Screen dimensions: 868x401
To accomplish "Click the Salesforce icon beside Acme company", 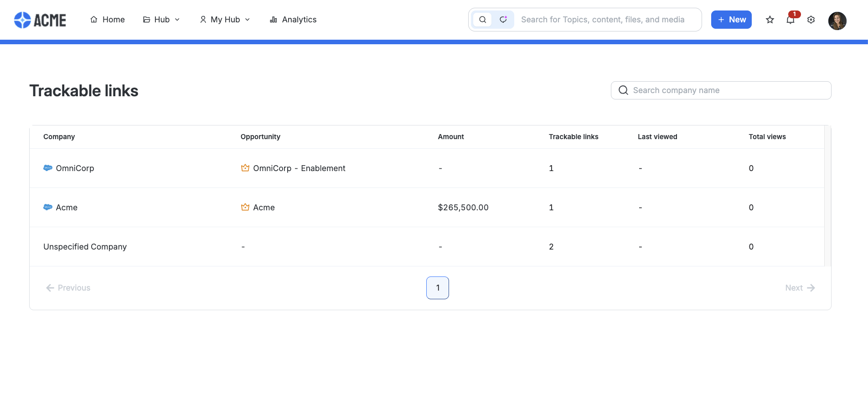I will pos(48,207).
